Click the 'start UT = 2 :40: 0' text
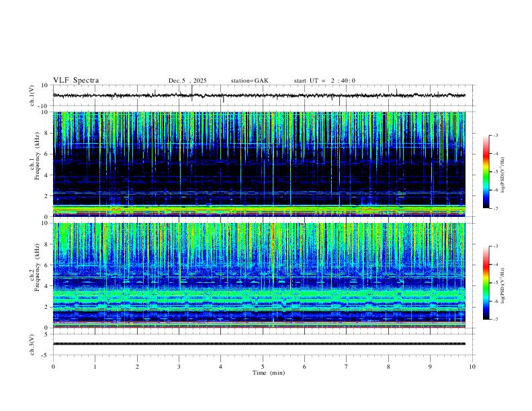Screen dimensions: 532x411 (x=324, y=81)
